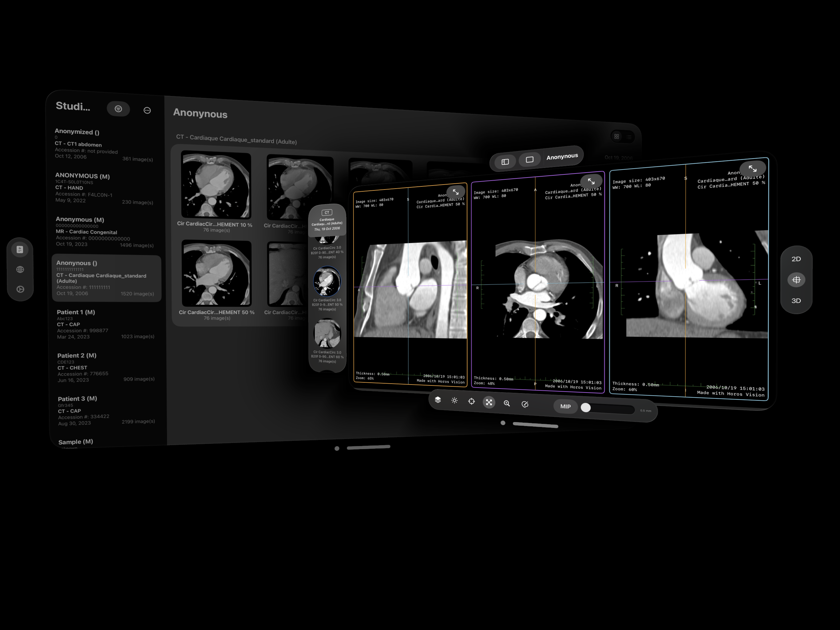Screen dimensions: 840x630
Task: Select the rotate tool in the viewer toolbar
Action: point(525,404)
